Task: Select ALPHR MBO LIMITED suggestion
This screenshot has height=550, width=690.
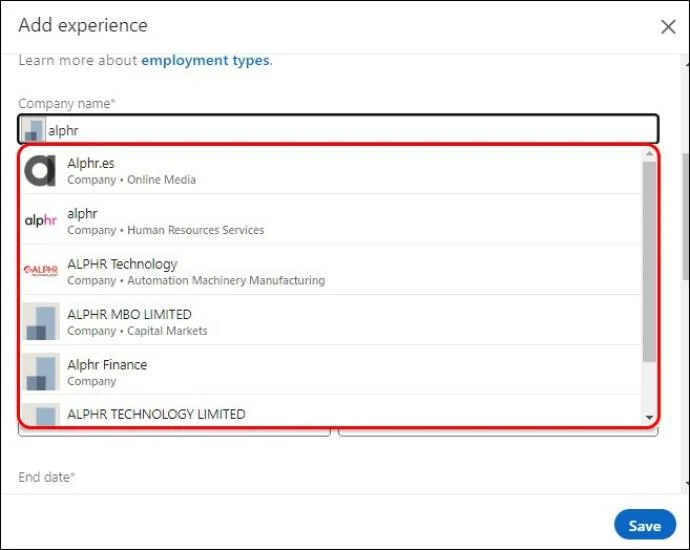Action: (x=331, y=321)
